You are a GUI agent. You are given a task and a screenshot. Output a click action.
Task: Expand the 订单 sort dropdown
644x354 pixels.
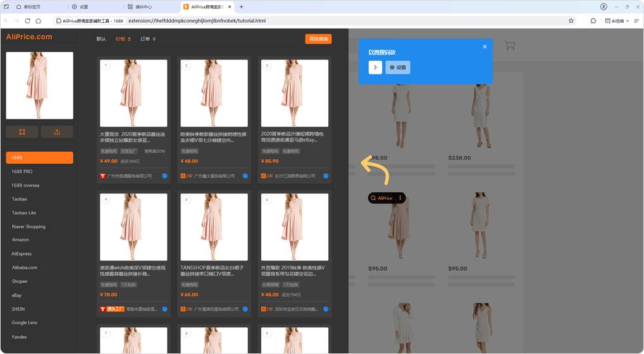147,39
